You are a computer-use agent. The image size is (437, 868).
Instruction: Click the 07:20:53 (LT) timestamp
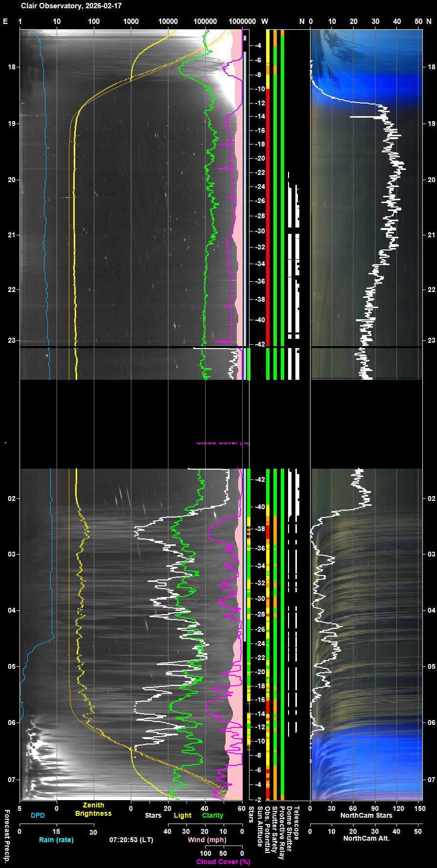click(131, 840)
